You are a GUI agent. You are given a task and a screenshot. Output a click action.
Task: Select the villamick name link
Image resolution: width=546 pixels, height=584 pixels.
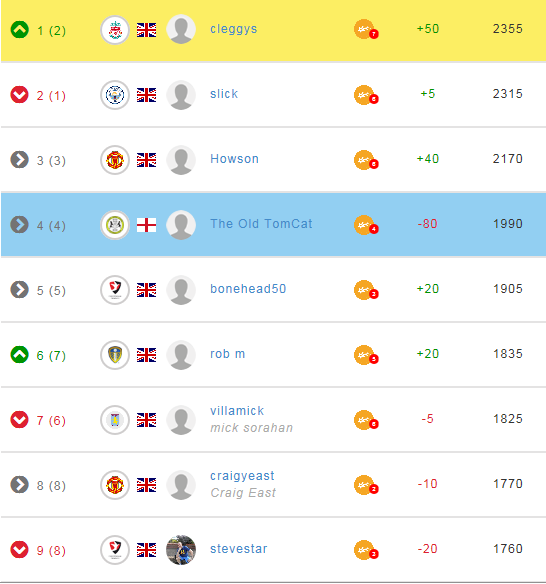click(x=237, y=410)
